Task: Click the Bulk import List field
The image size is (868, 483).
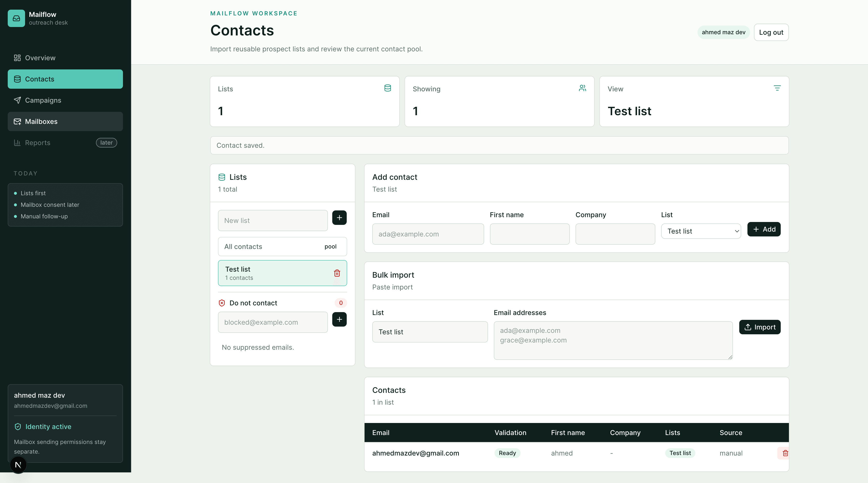Action: point(430,332)
